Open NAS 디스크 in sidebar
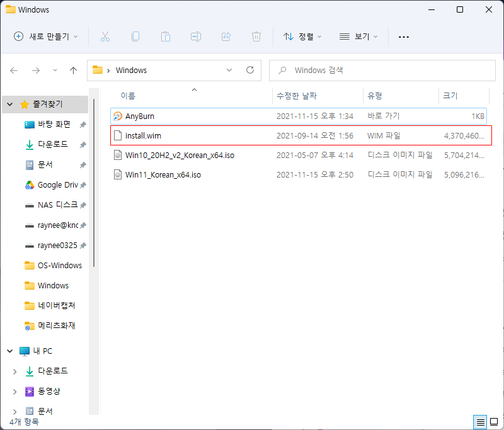 pos(58,205)
